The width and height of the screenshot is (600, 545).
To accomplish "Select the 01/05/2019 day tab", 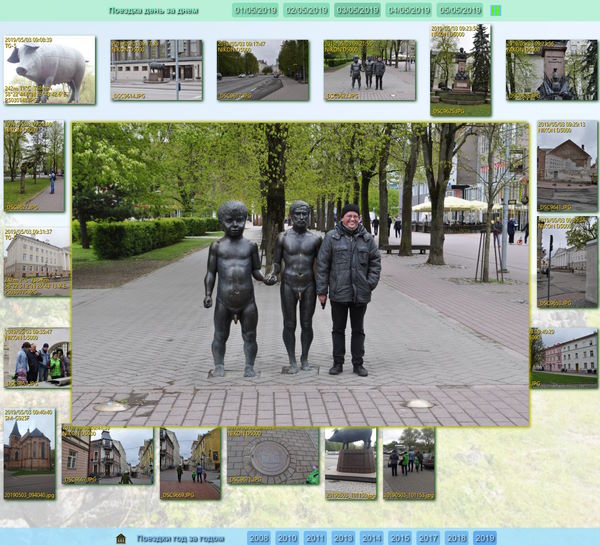I will click(x=255, y=10).
